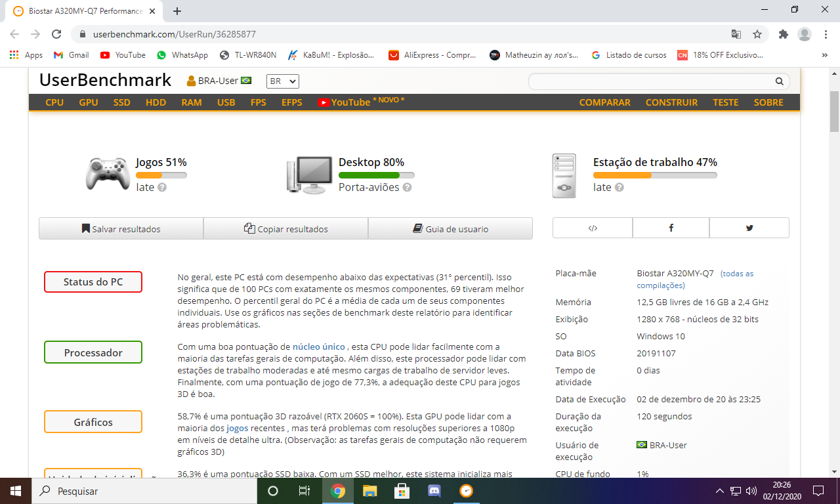Open the EFPS menu
The width and height of the screenshot is (840, 504).
click(292, 102)
